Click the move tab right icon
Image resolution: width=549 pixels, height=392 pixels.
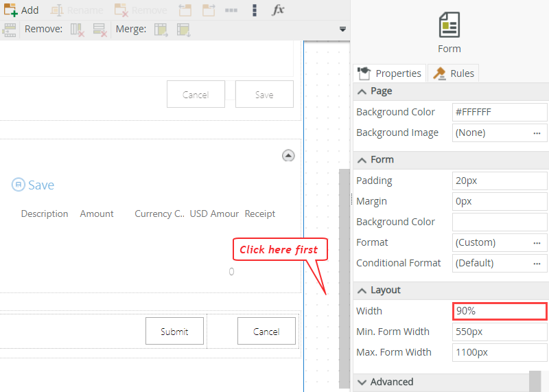(209, 10)
